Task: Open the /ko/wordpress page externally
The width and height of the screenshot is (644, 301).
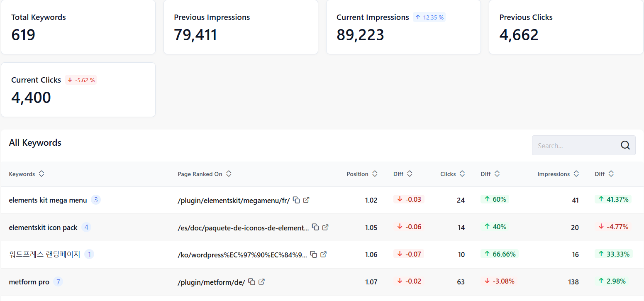Action: tap(324, 254)
